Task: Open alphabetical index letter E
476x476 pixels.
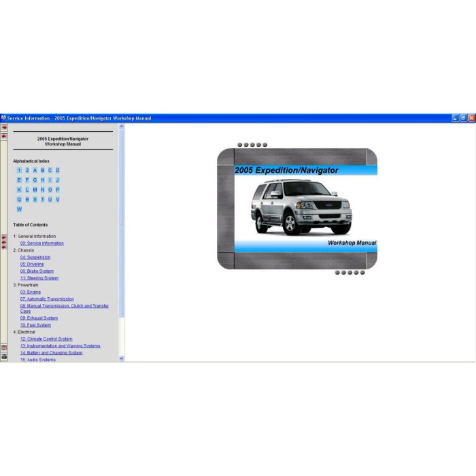Action: [19, 180]
